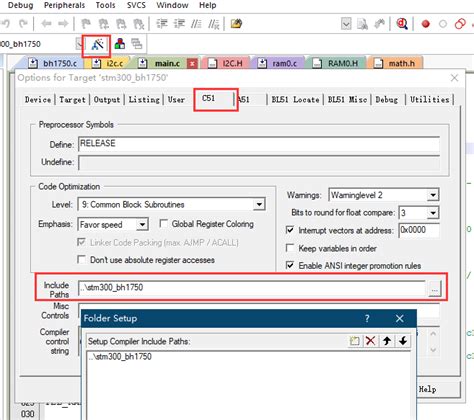Add new include path in Folder Setup
Viewport: 474px width, 420px height.
354,341
